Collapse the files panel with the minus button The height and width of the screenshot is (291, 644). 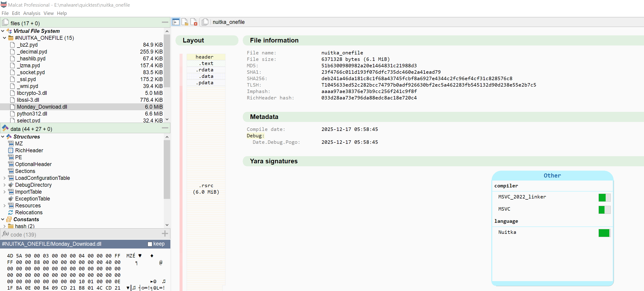point(165,22)
